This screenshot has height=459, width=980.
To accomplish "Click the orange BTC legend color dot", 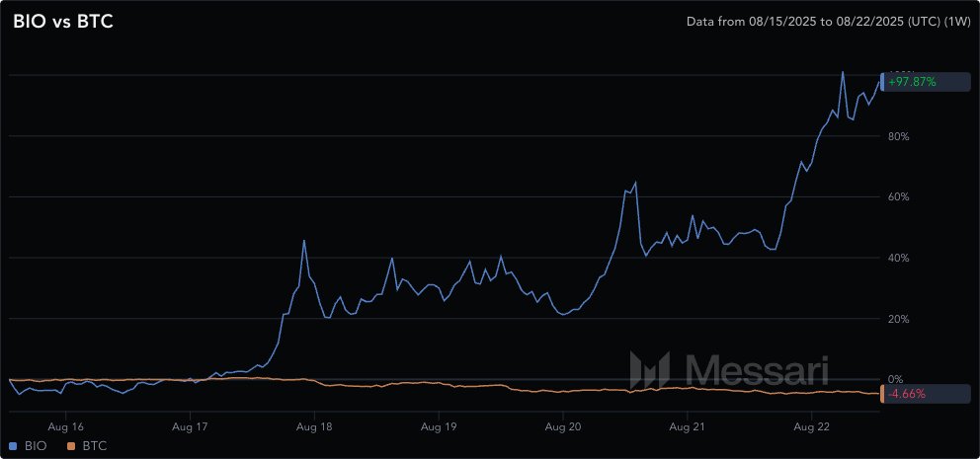I will (x=70, y=446).
